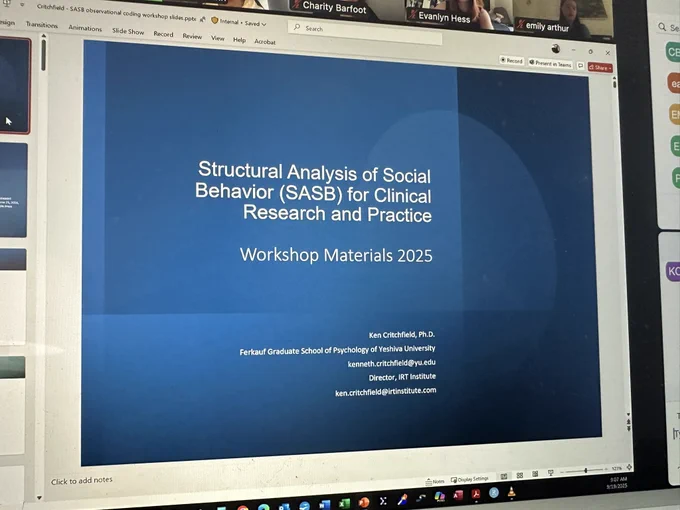680x510 pixels.
Task: Click the thumbnail pane scroll-up arrow
Action: [43, 37]
